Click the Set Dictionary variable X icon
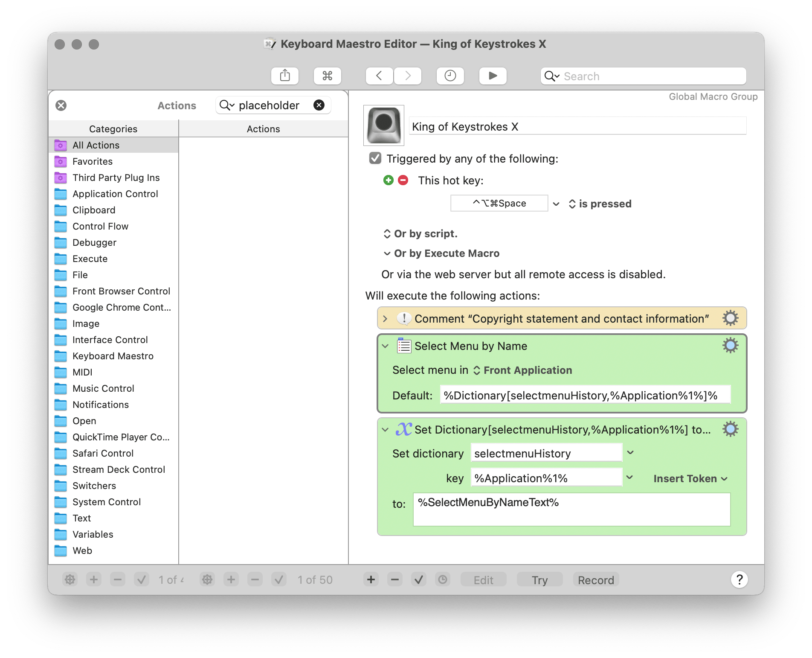This screenshot has width=812, height=658. click(404, 429)
